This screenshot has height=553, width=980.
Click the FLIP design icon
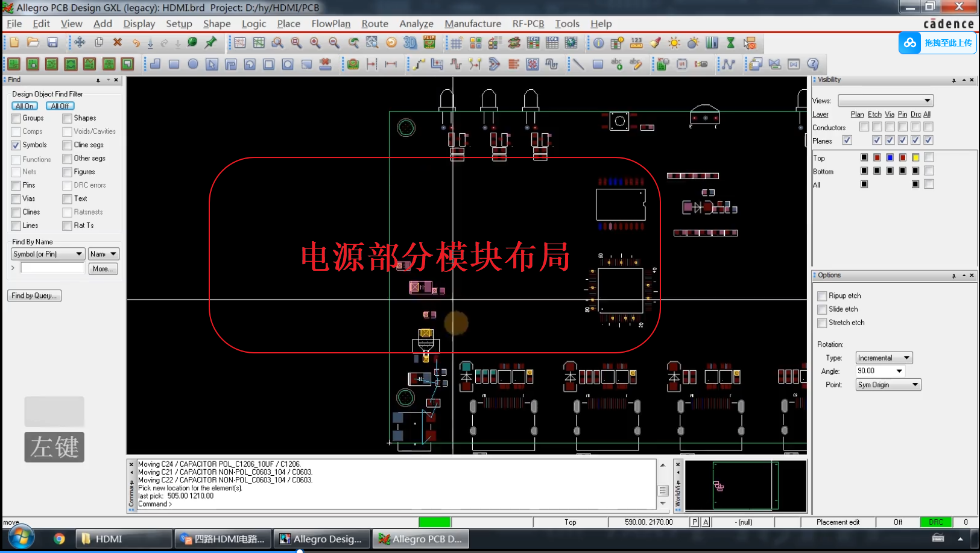pyautogui.click(x=429, y=43)
